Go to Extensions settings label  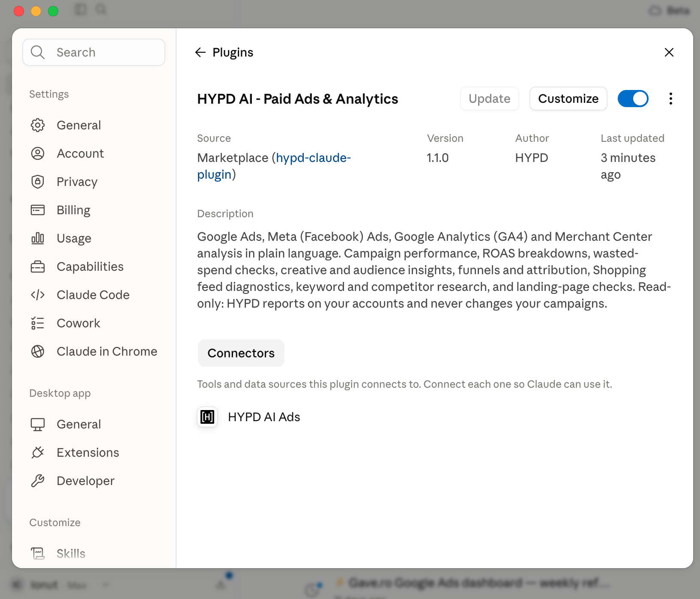88,452
